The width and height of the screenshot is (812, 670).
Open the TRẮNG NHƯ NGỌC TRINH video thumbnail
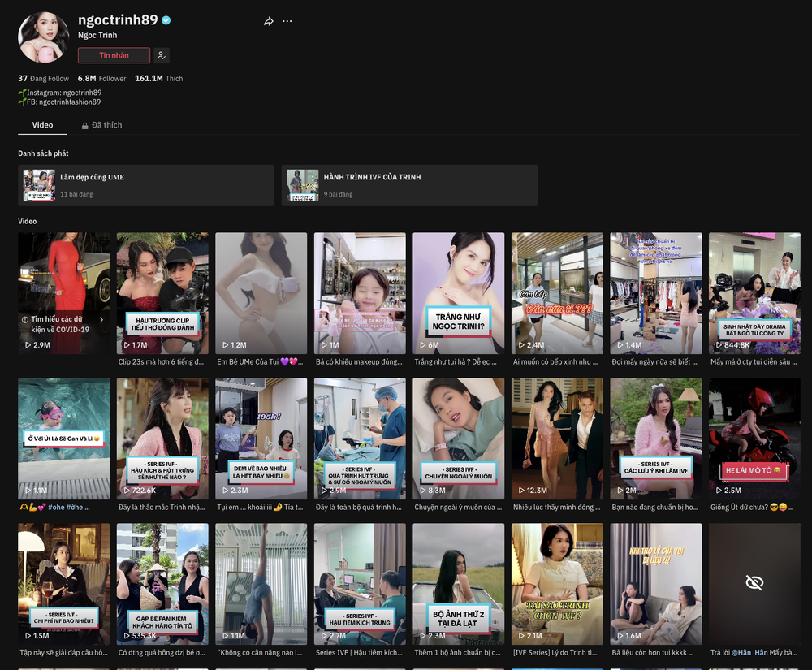click(x=458, y=293)
